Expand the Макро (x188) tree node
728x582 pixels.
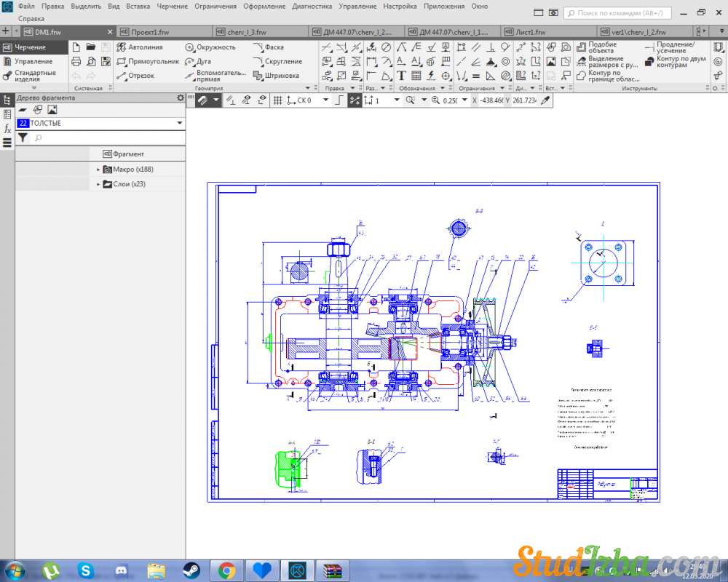coord(98,170)
